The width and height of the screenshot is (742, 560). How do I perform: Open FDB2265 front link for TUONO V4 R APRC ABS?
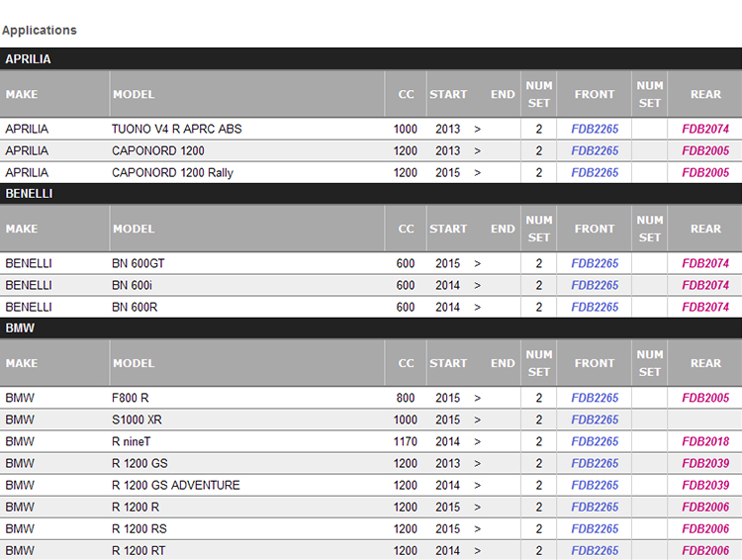click(x=595, y=129)
